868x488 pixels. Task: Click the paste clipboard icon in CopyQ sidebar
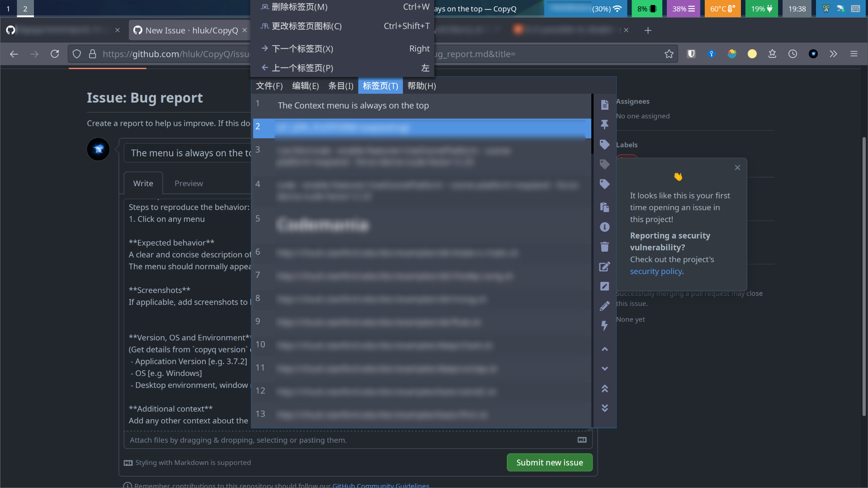tap(604, 207)
